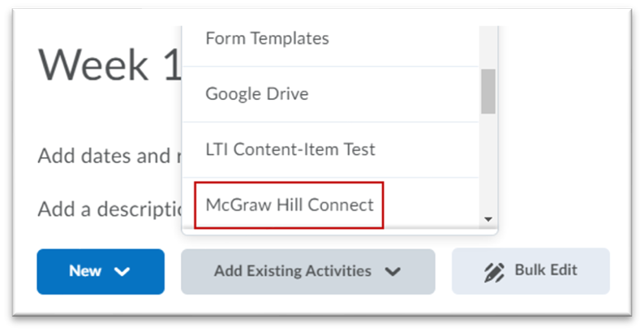The width and height of the screenshot is (644, 332).
Task: Click the Add Existing Activities text label
Action: (x=292, y=271)
